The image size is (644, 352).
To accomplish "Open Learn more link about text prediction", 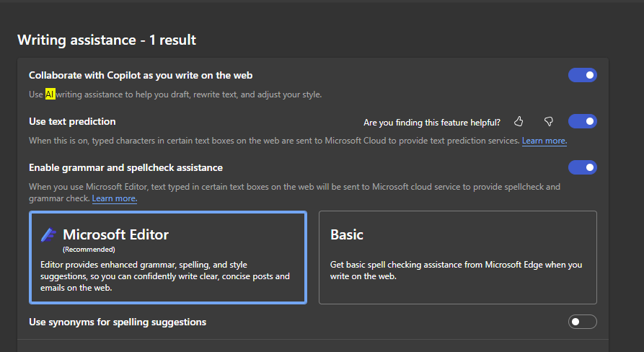I will (x=544, y=141).
